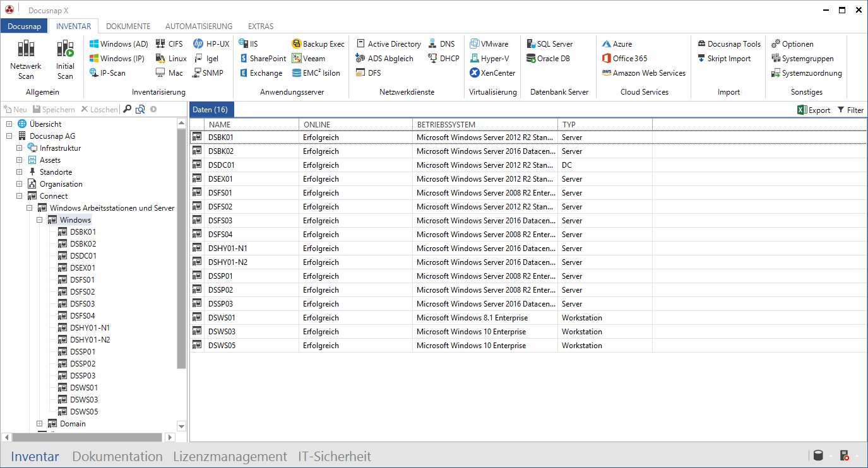Click the database status icon in status bar

pos(818,456)
